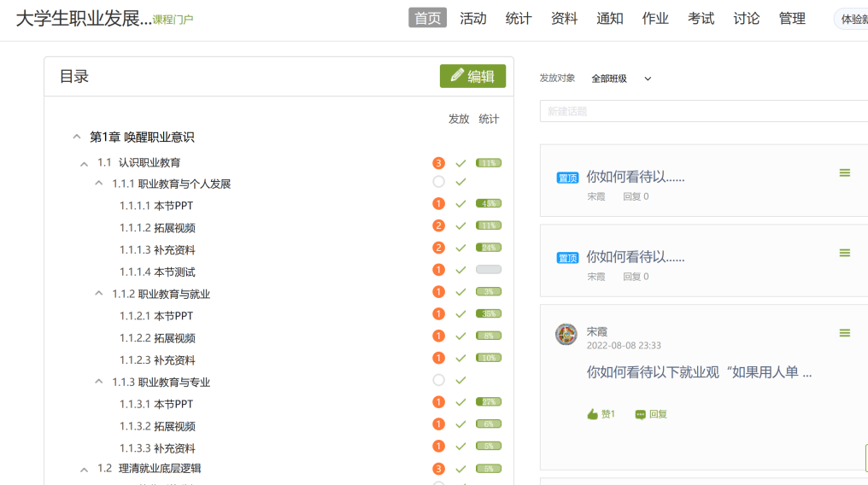Click the 回复 speech bubble icon
This screenshot has height=485, width=868.
[x=641, y=414]
